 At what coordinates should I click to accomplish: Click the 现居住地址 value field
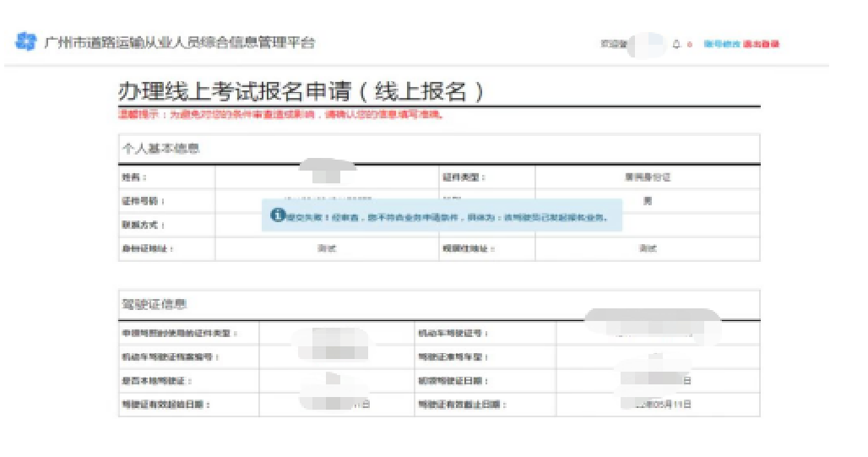pyautogui.click(x=647, y=248)
